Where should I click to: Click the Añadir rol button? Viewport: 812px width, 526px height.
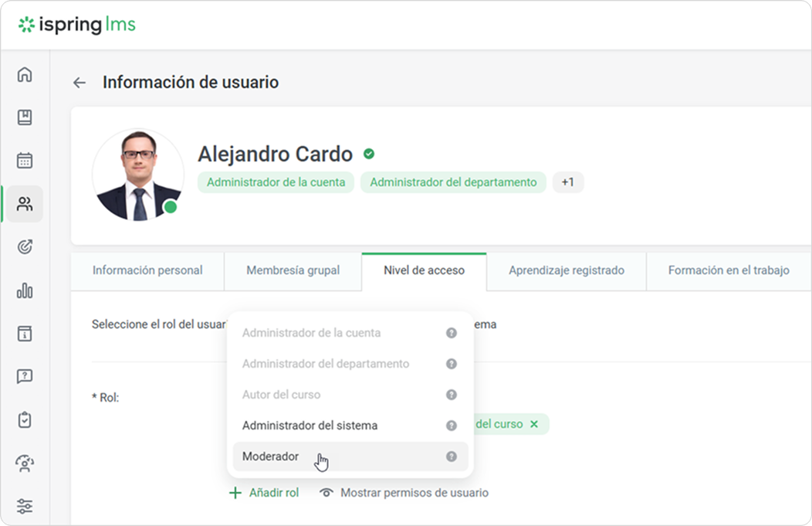(x=264, y=493)
